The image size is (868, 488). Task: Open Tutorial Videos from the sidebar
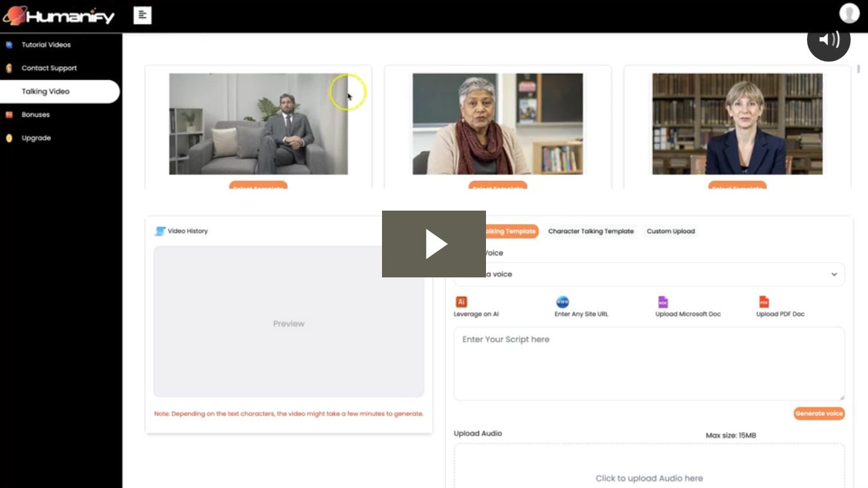click(x=46, y=45)
